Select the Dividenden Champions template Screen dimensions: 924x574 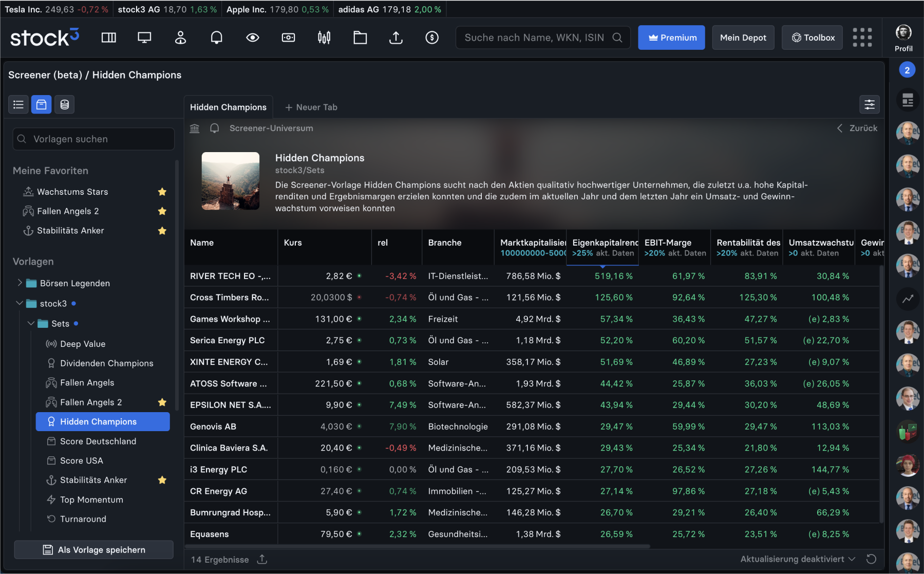(x=106, y=363)
